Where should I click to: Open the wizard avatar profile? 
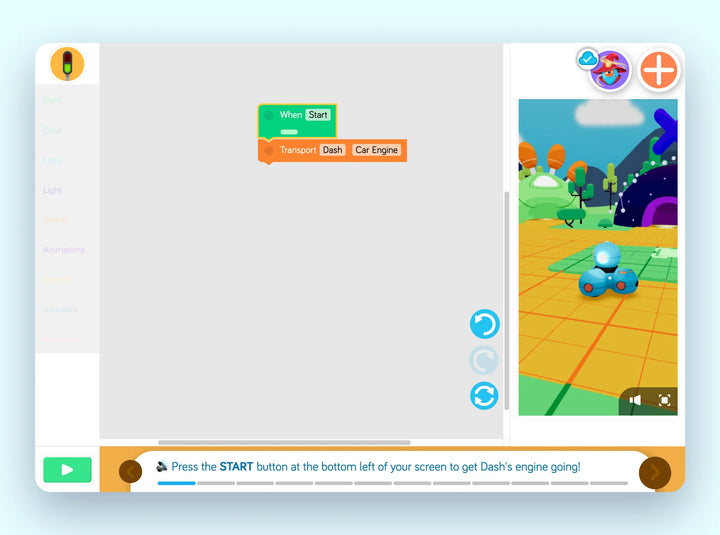610,70
